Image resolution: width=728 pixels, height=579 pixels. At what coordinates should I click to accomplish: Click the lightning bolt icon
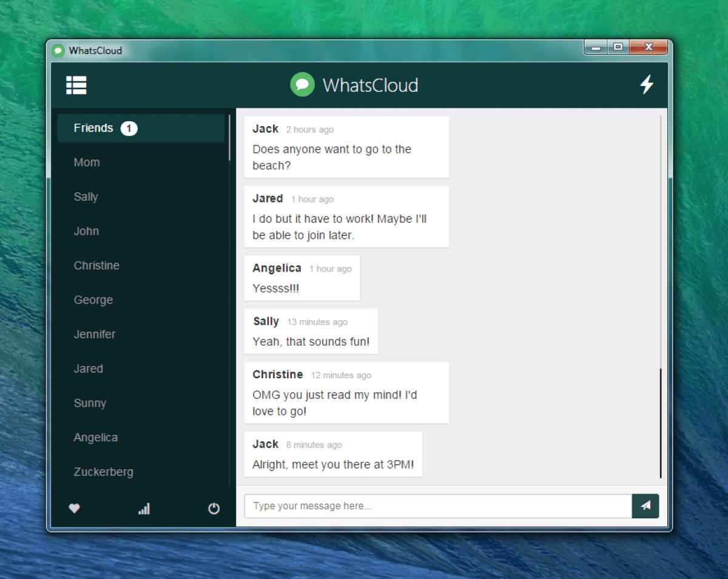[x=647, y=85]
